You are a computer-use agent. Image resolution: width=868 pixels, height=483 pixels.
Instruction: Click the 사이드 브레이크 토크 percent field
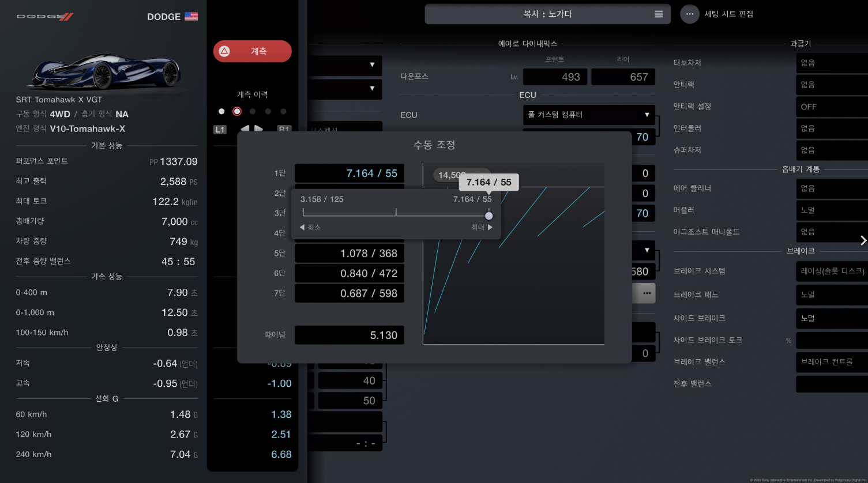pos(832,340)
